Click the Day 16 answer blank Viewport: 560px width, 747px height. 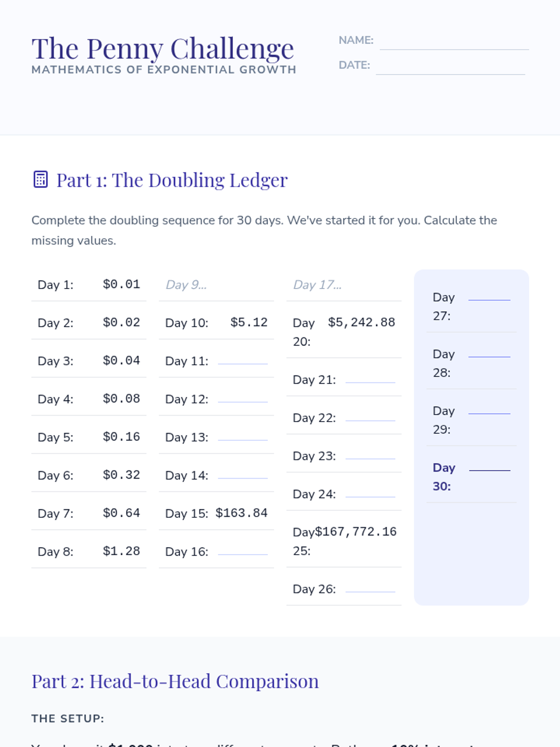pos(243,550)
